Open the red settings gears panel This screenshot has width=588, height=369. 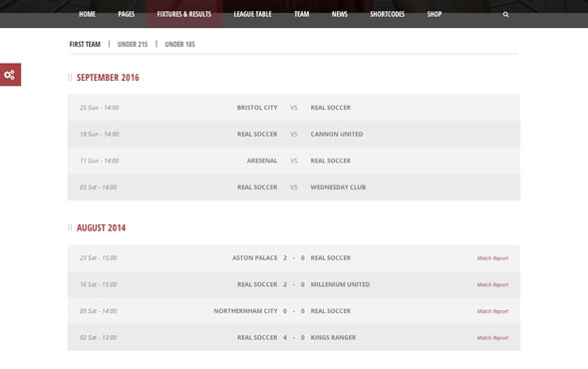[11, 75]
